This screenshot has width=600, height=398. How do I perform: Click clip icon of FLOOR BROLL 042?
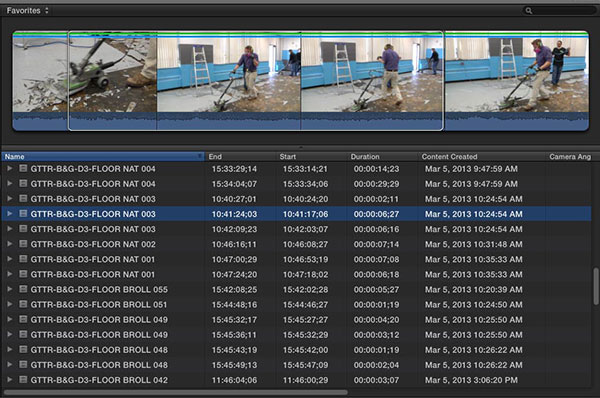tap(23, 380)
